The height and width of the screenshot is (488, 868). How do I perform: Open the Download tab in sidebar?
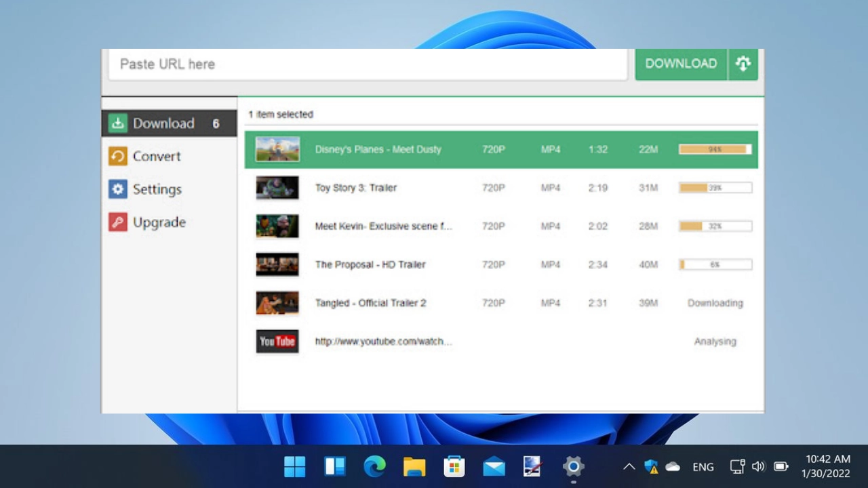(170, 123)
